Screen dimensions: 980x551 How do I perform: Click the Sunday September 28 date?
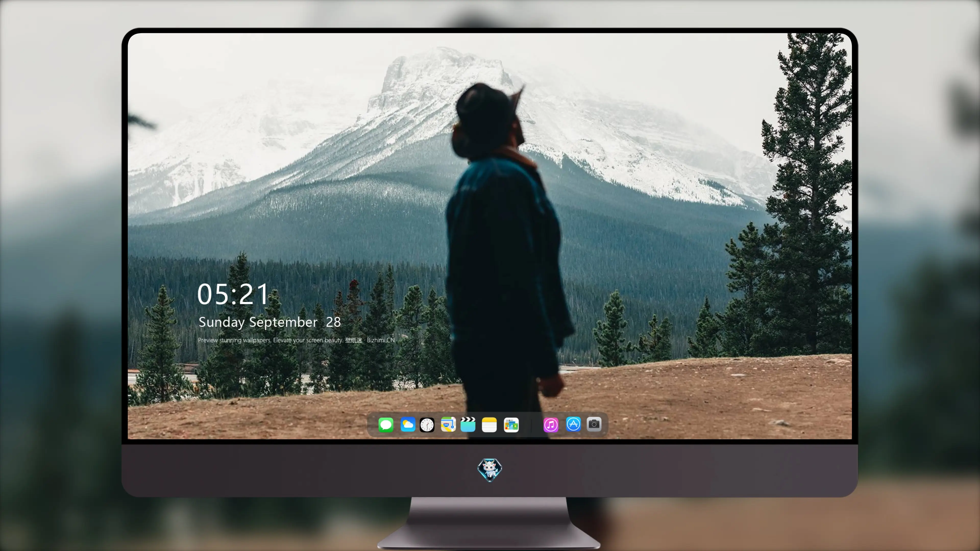coord(269,322)
